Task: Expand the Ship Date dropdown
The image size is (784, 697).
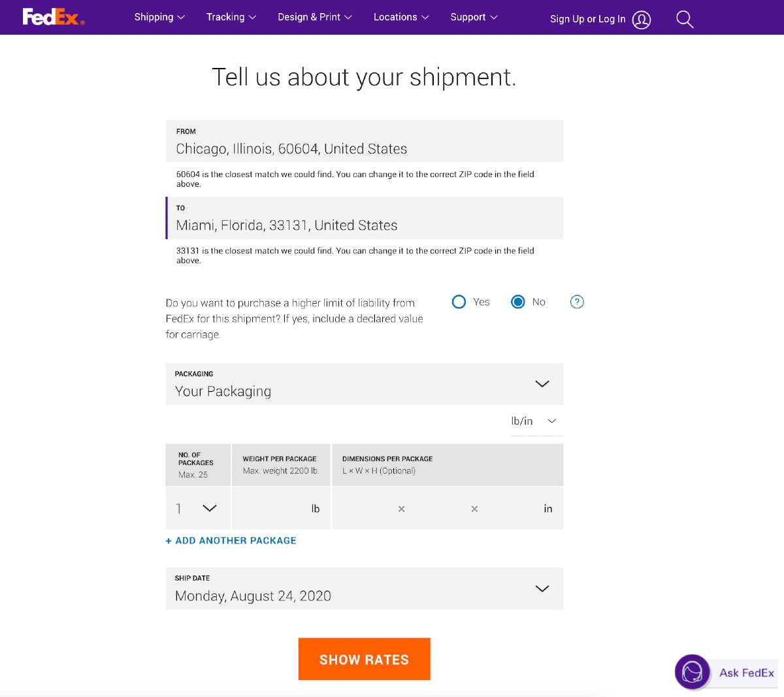Action: coord(364,589)
